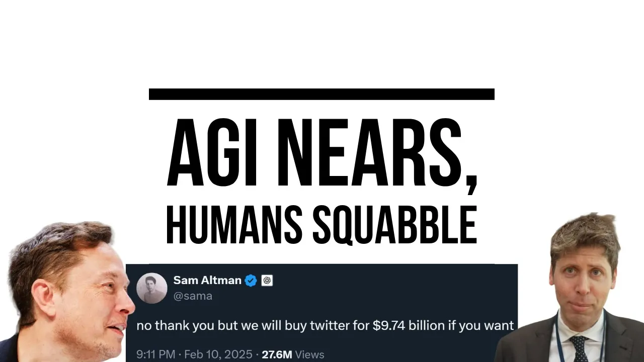
Task: Click the dotted necktie on the right man
Action: tap(578, 348)
